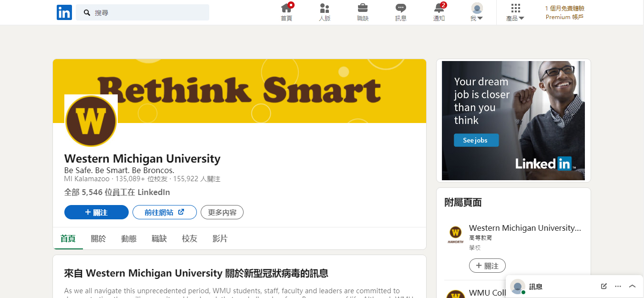Image resolution: width=644 pixels, height=298 pixels.
Task: Follow the Haworth affiliated page (關注)
Action: pos(487,266)
